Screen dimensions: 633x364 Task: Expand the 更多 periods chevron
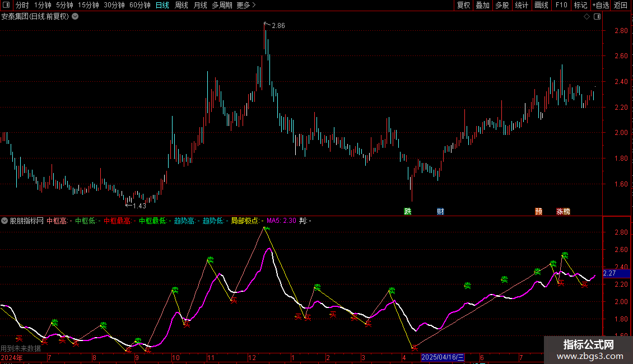pos(254,5)
